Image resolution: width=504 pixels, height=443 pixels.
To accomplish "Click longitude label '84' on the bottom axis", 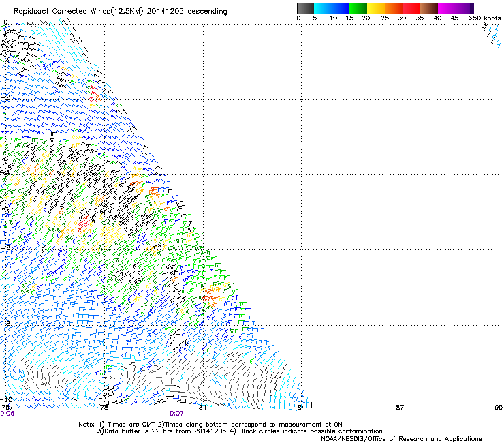I will [x=301, y=408].
